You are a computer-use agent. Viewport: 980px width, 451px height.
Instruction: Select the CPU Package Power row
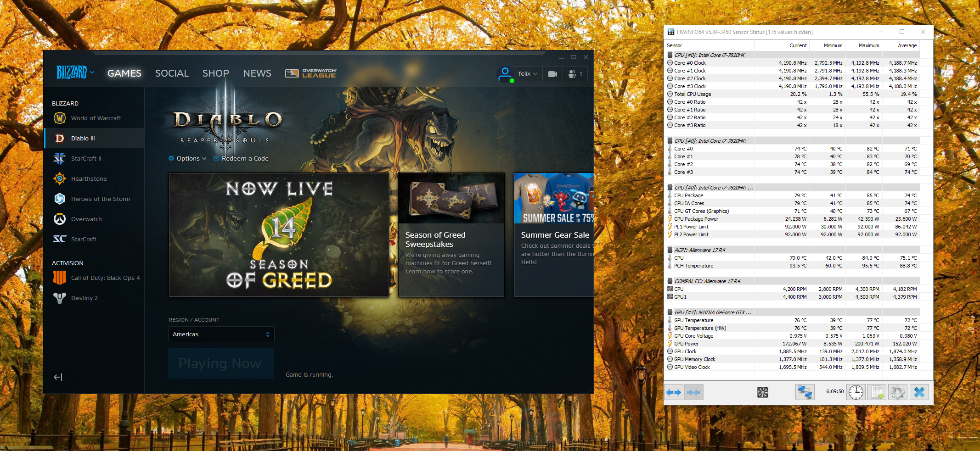[x=792, y=219]
